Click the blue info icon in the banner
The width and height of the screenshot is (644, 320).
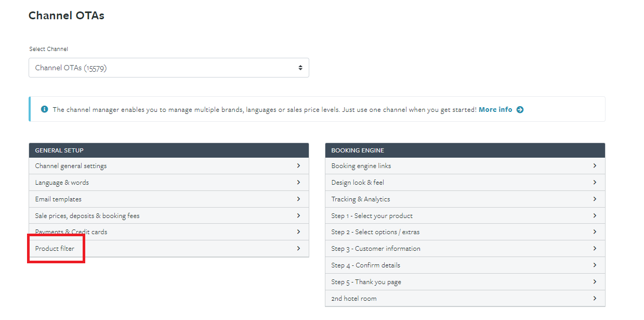pos(44,110)
